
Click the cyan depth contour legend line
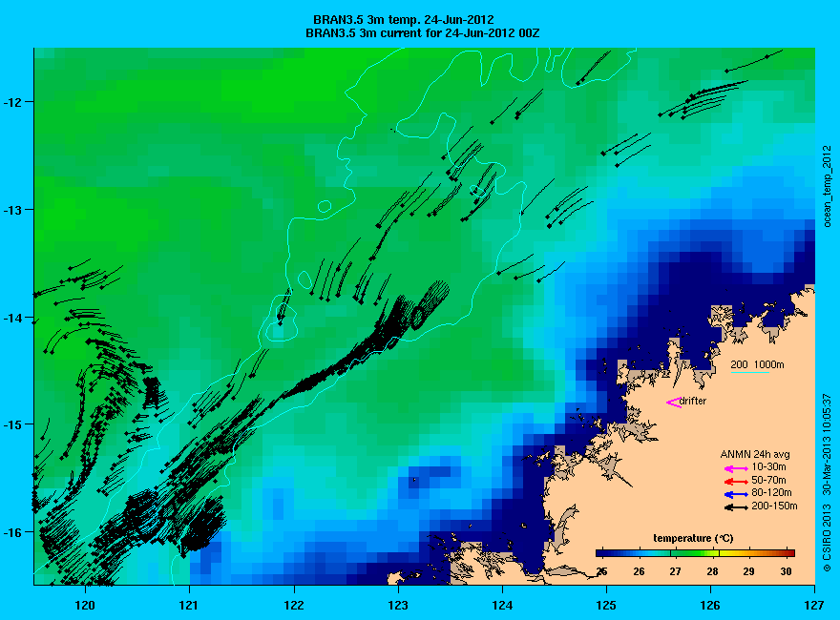click(x=750, y=372)
